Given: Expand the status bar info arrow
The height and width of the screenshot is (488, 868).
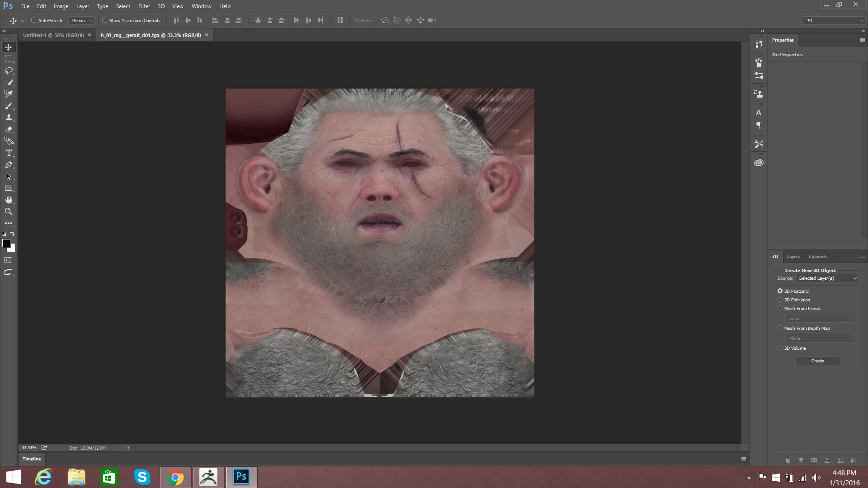Looking at the screenshot, I should [x=128, y=448].
